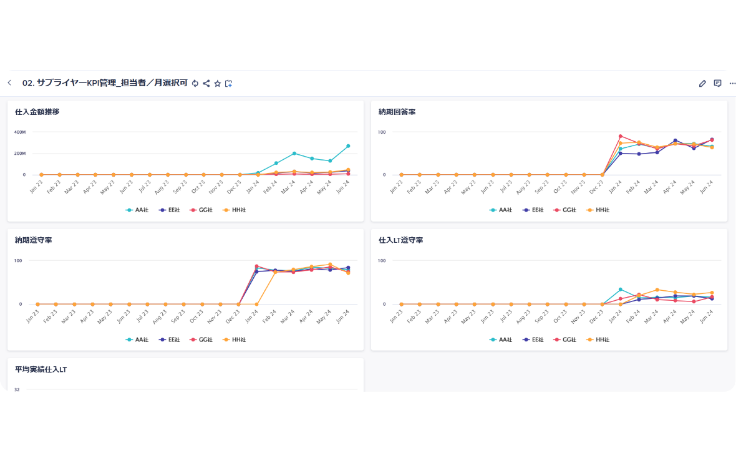Click AA社 Mar 24 data point in 仕入金額推移
The height and width of the screenshot is (460, 736).
294,153
